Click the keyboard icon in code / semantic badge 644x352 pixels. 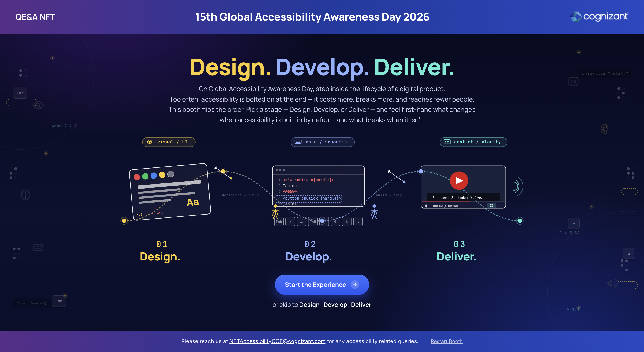point(298,142)
